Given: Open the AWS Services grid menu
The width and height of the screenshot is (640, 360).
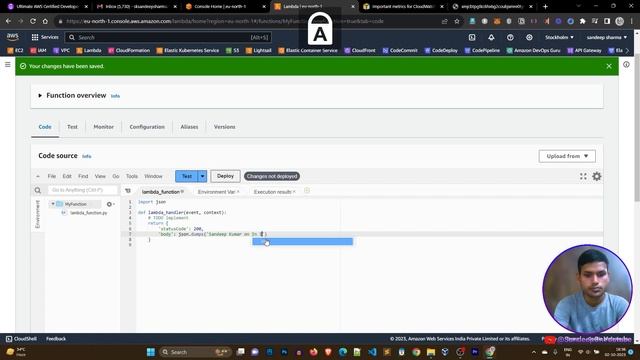Looking at the screenshot, I should pos(45,37).
